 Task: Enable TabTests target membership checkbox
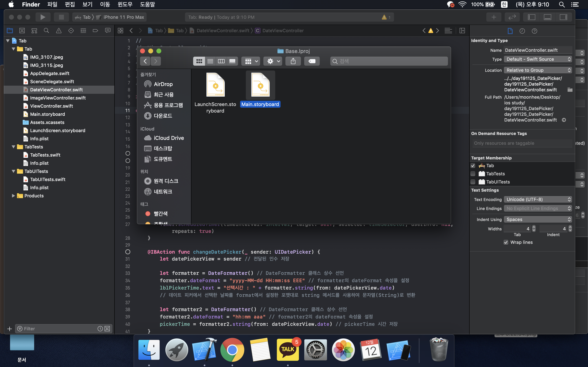pos(473,174)
